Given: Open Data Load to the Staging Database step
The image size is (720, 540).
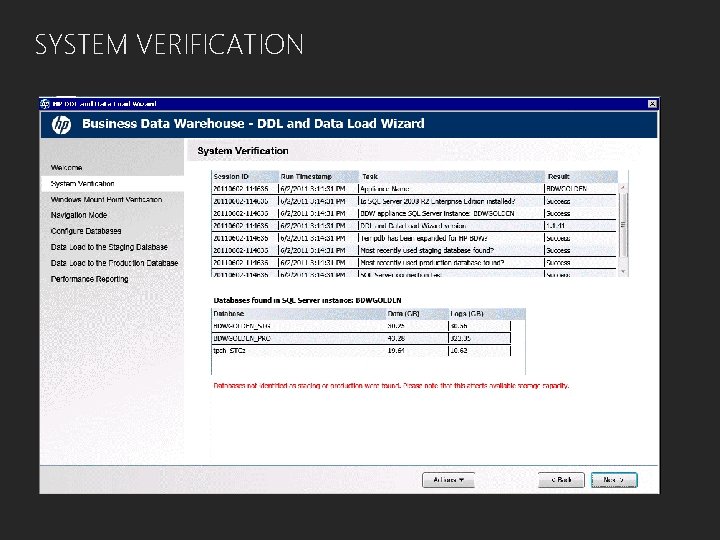Looking at the screenshot, I should click(109, 247).
